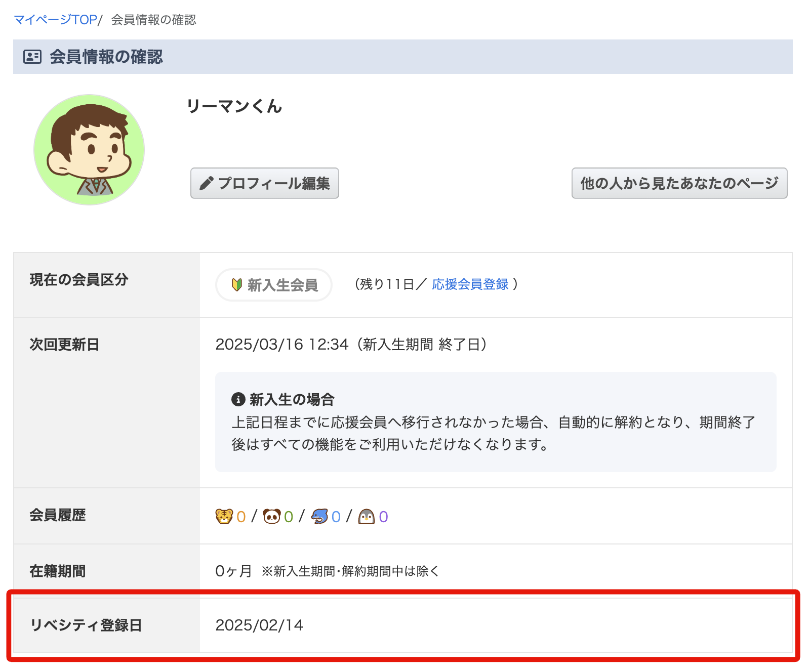Click the tiger emoji in member history
Screen dimensions: 809x672
pos(224,516)
